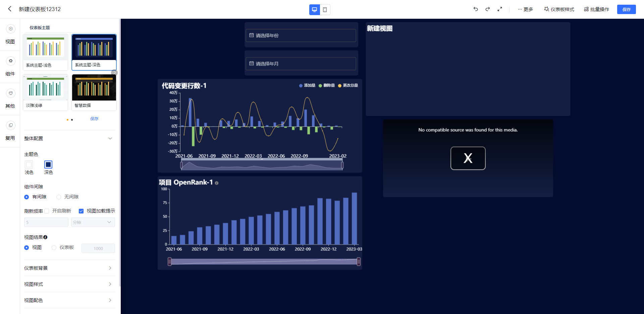Select the 代码变更行数-1 chart title
644x314 pixels.
pyautogui.click(x=184, y=86)
